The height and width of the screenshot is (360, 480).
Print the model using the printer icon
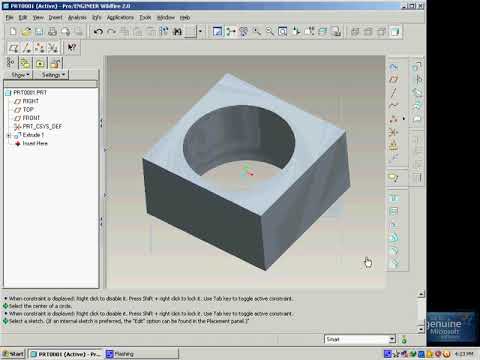[52, 31]
